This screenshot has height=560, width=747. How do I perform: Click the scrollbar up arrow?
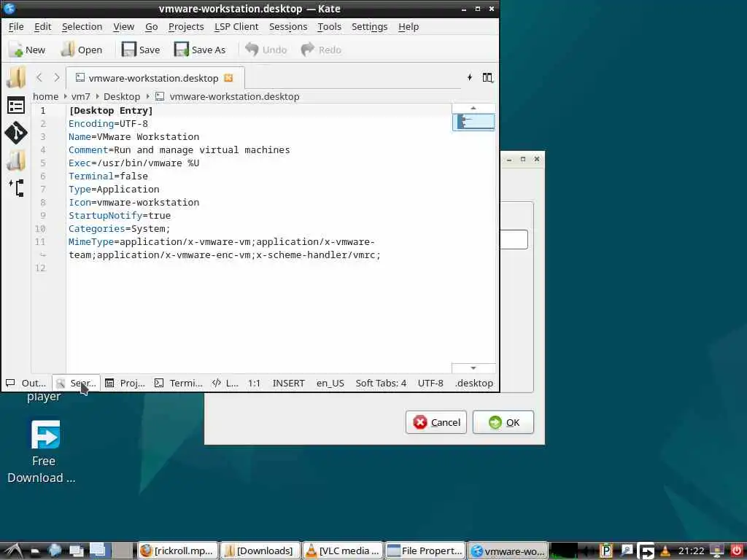pyautogui.click(x=473, y=108)
